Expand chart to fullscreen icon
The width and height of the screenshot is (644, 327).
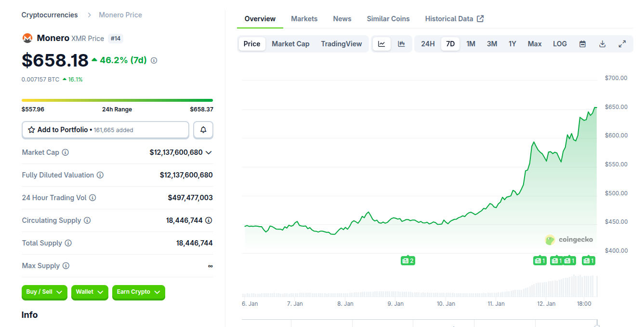pos(622,44)
